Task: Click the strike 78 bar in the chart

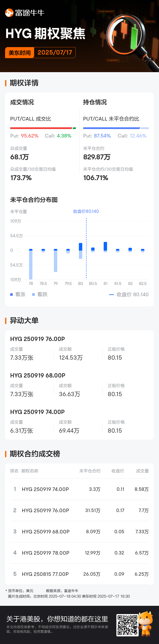Action: [x=31, y=264]
